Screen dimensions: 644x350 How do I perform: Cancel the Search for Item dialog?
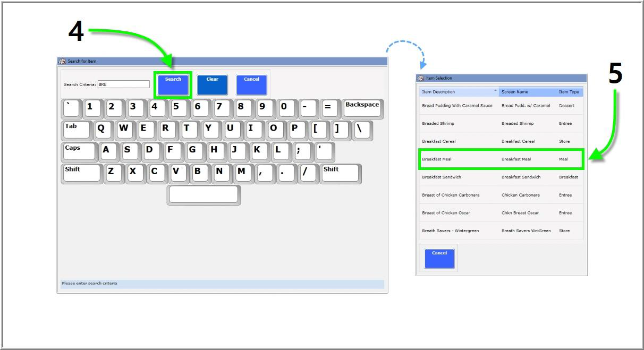pyautogui.click(x=251, y=85)
